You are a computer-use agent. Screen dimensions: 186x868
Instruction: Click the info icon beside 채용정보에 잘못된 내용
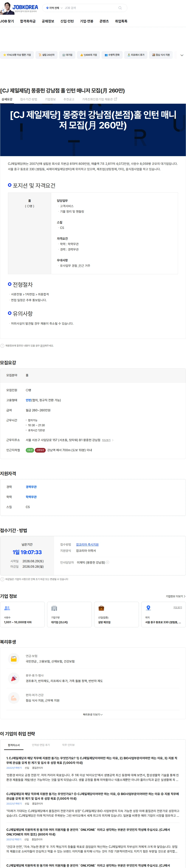(2, 346)
